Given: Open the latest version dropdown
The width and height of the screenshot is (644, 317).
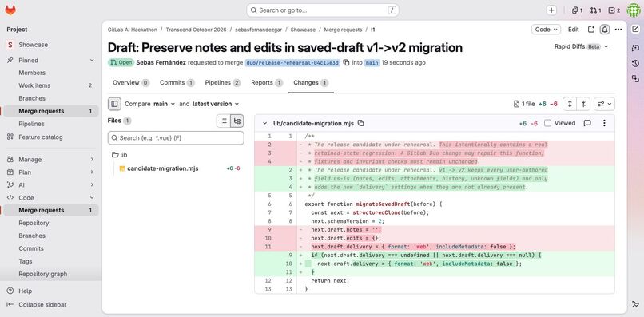Looking at the screenshot, I should (x=216, y=104).
